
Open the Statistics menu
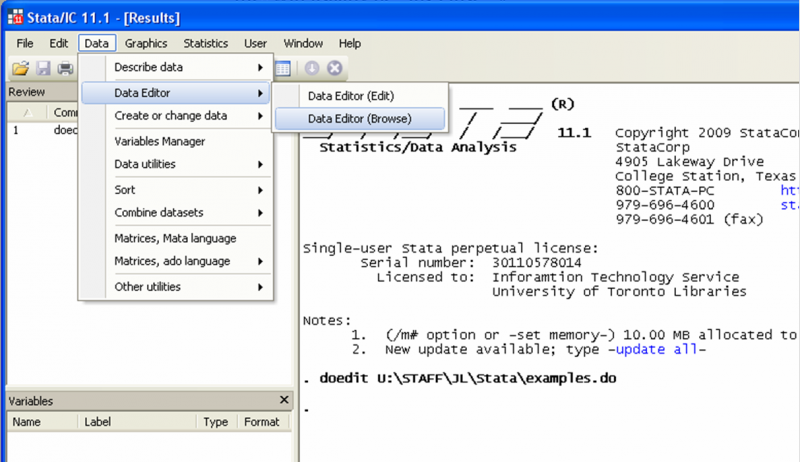click(205, 44)
